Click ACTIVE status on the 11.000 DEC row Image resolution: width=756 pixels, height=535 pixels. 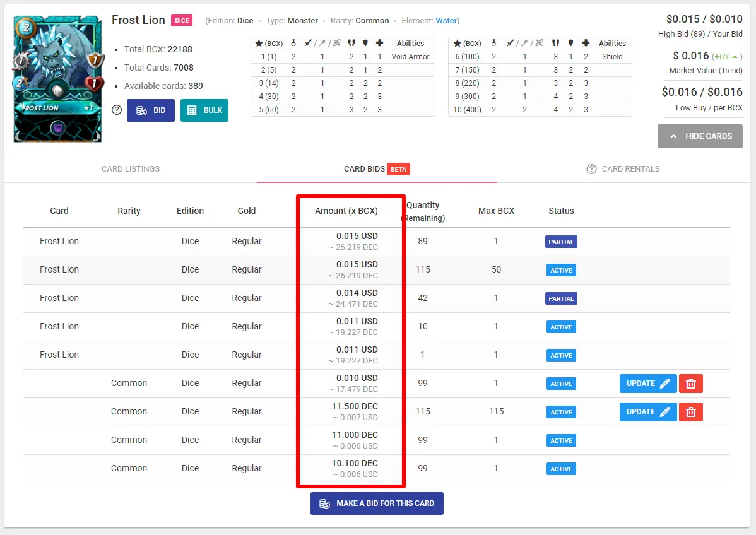pyautogui.click(x=561, y=440)
